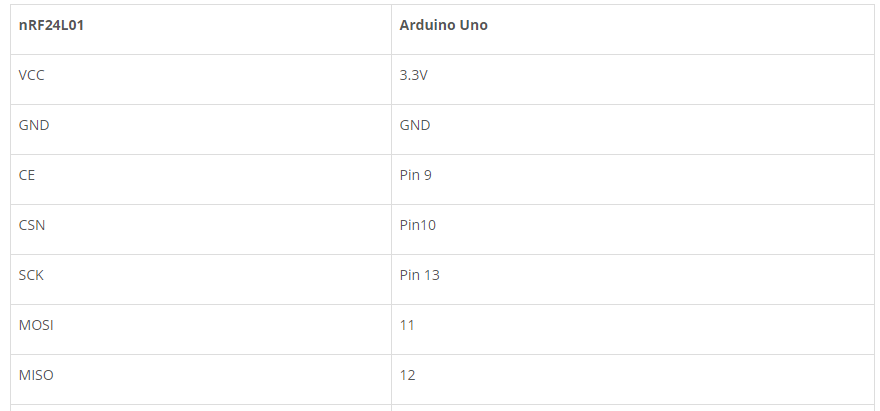Click the nRF24L01 column header
Image resolution: width=880 pixels, height=411 pixels.
coord(201,30)
